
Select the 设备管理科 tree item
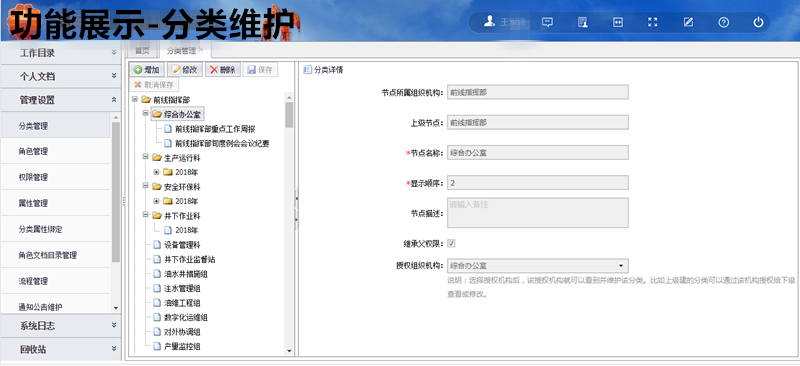pyautogui.click(x=177, y=245)
